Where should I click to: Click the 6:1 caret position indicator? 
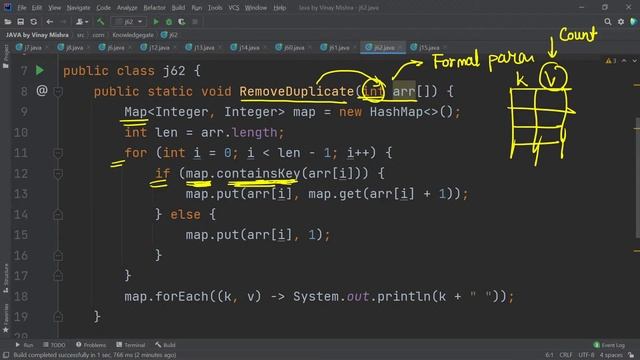pyautogui.click(x=549, y=355)
